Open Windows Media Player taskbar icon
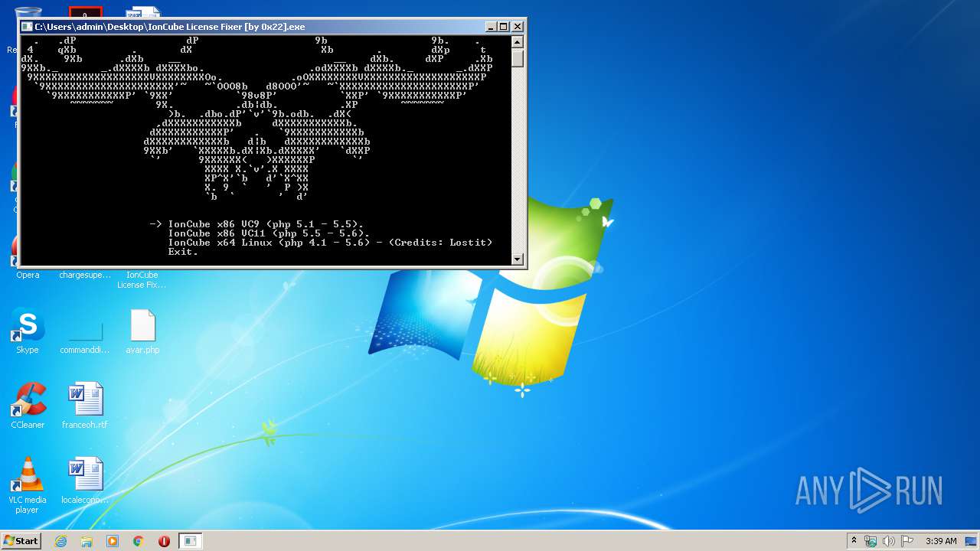 [113, 541]
